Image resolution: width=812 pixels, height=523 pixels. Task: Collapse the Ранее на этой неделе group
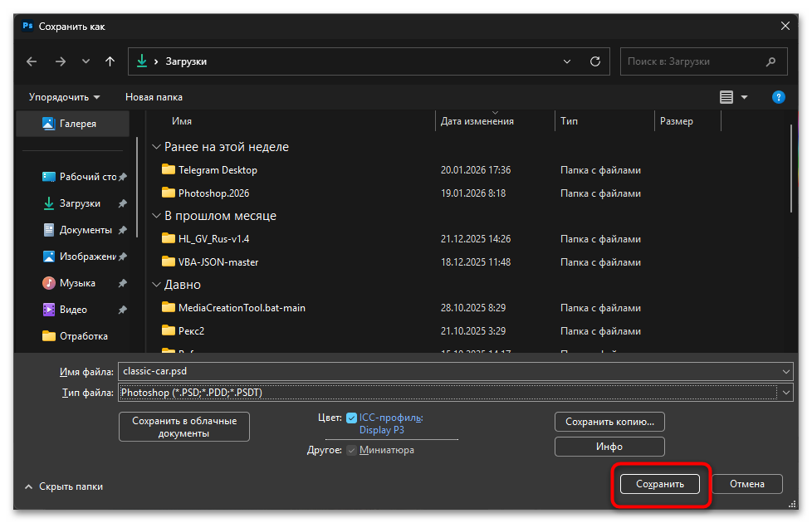[x=156, y=147]
